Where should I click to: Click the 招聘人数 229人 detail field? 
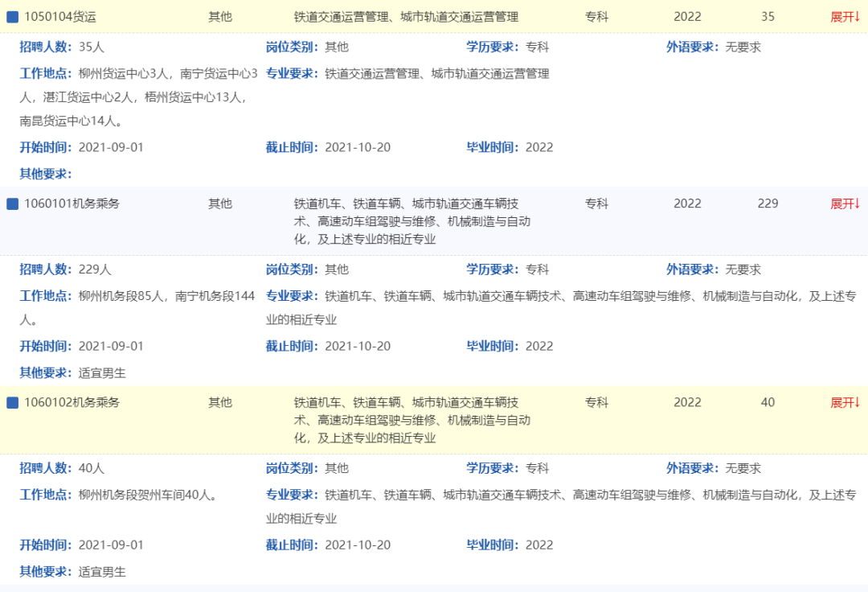[66, 269]
